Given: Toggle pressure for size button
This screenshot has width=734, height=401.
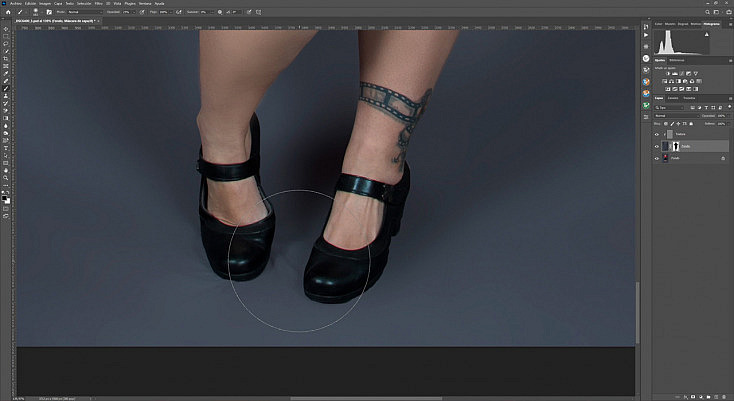Looking at the screenshot, I should coord(249,12).
